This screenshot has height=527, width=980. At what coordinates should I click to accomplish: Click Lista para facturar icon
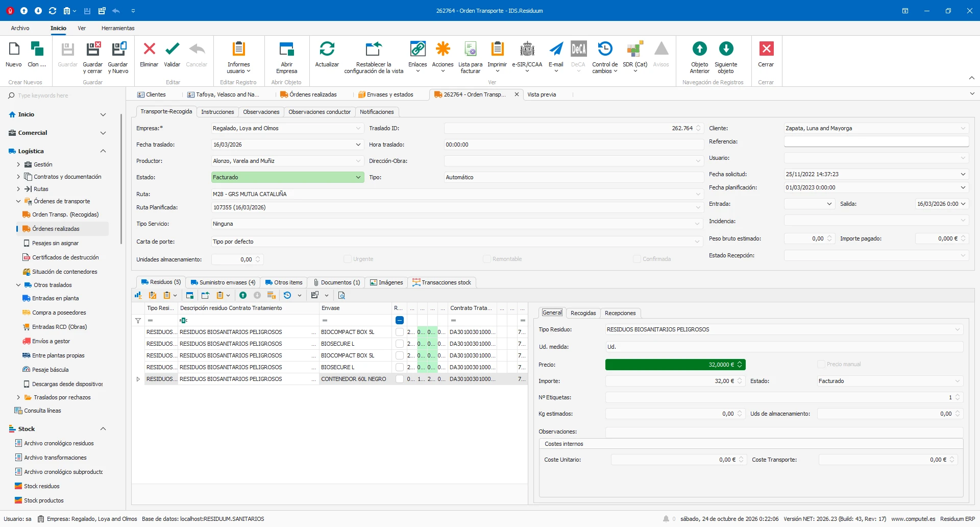click(x=471, y=49)
